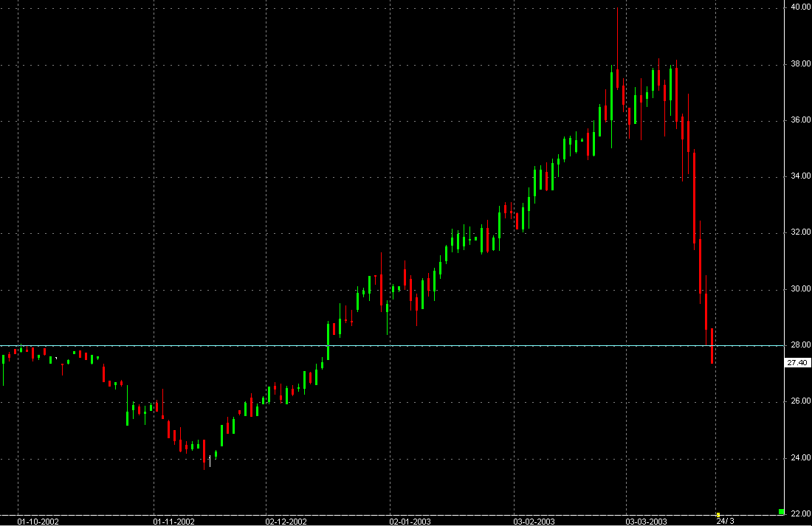Viewport: 812px width, 526px height.
Task: Select the 32.00 price level label
Action: click(800, 232)
